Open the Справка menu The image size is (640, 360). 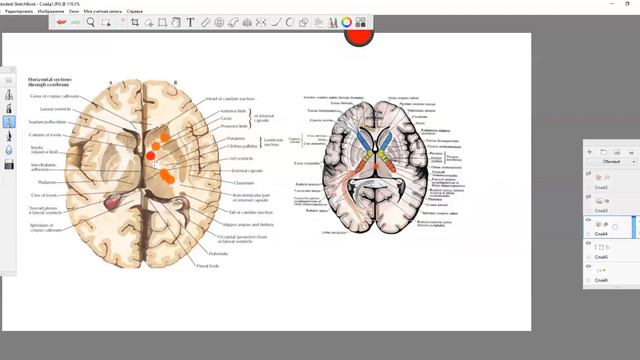(135, 11)
